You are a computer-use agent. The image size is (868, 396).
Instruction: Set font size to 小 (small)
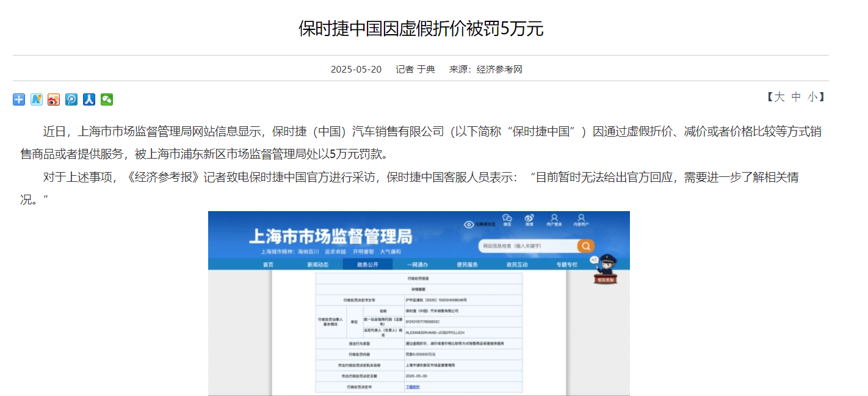812,97
